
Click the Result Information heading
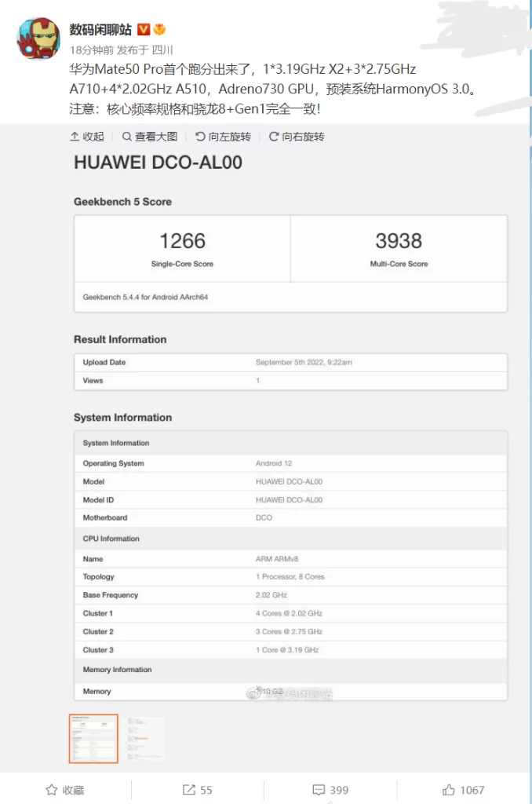pyautogui.click(x=120, y=339)
